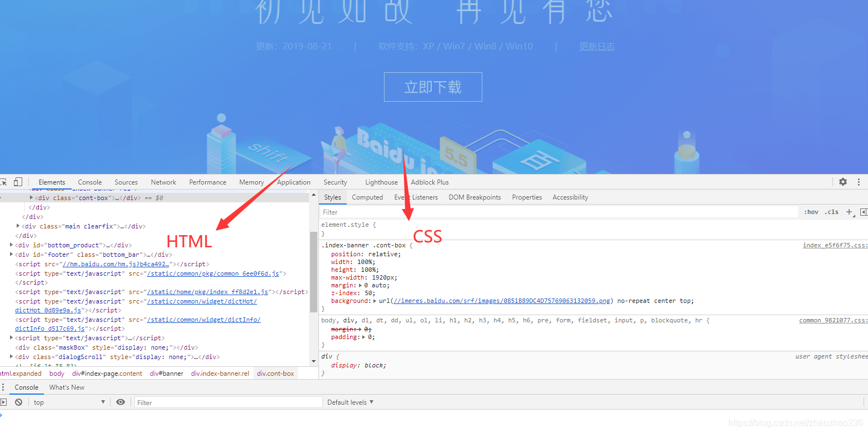The height and width of the screenshot is (433, 868).
Task: Open DevTools three-dot customize menu
Action: click(859, 182)
